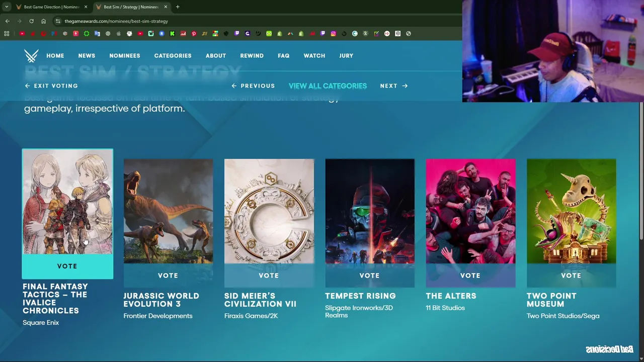Open the Instagram bookmark icon
The width and height of the screenshot is (644, 362).
(334, 34)
